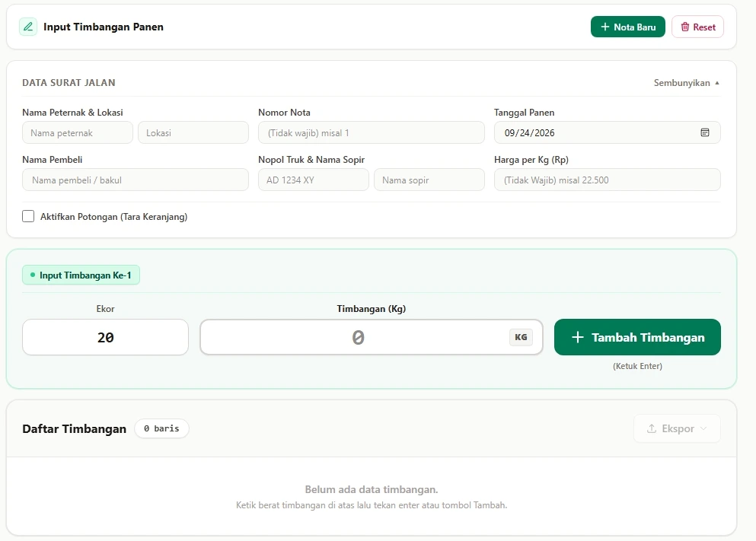Screen dimensions: 756x541
Task: Click the Nama Peternak & Lokasi label
Action: pyautogui.click(x=72, y=113)
